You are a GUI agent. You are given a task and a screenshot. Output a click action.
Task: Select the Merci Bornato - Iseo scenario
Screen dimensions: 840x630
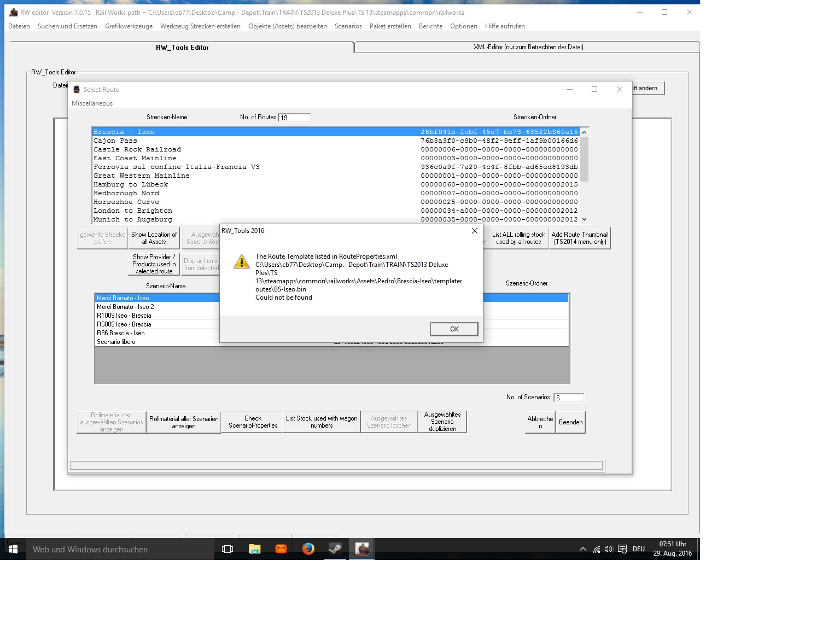(x=157, y=298)
